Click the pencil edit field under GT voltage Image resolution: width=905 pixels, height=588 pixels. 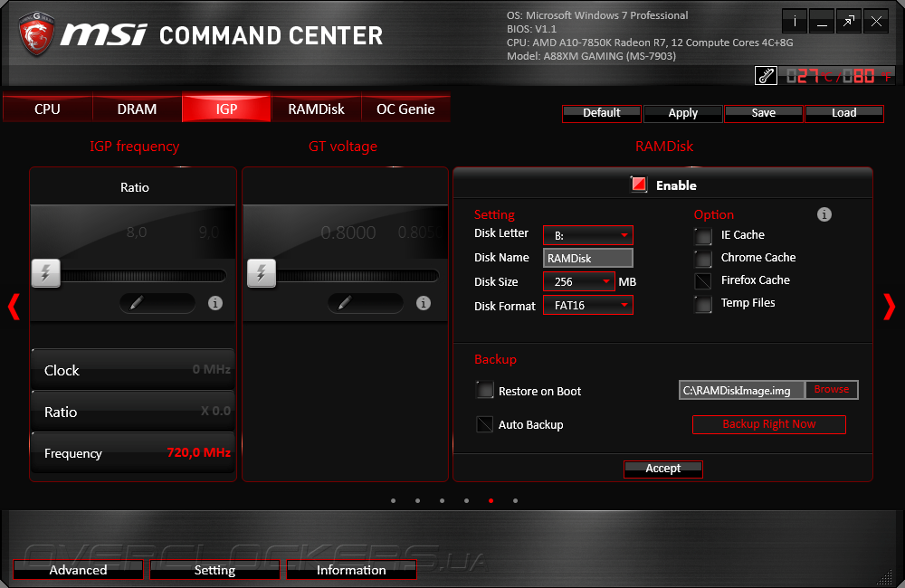(366, 303)
